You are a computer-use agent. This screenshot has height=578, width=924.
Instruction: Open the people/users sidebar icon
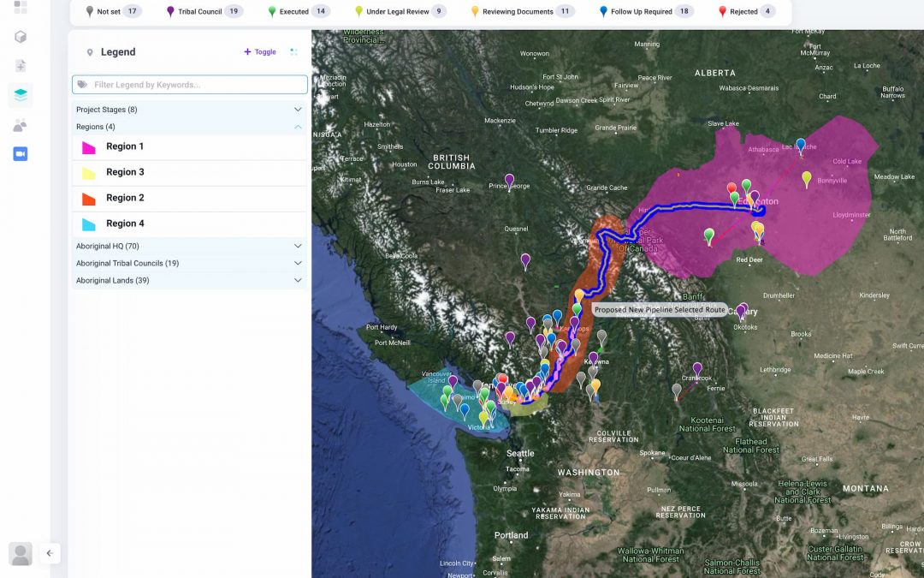click(21, 125)
